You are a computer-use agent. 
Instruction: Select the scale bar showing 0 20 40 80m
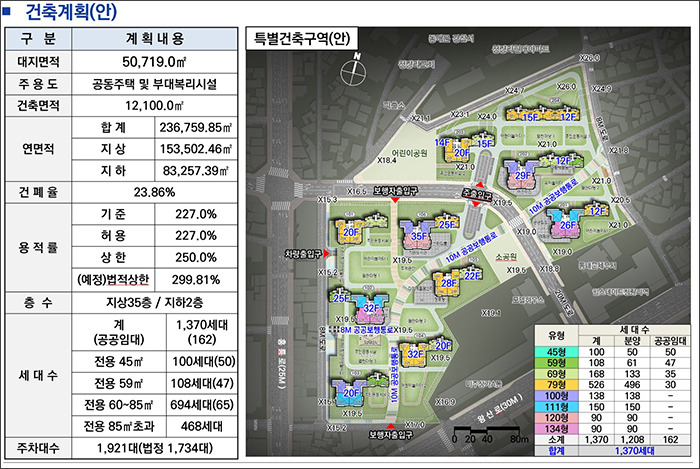click(x=491, y=435)
